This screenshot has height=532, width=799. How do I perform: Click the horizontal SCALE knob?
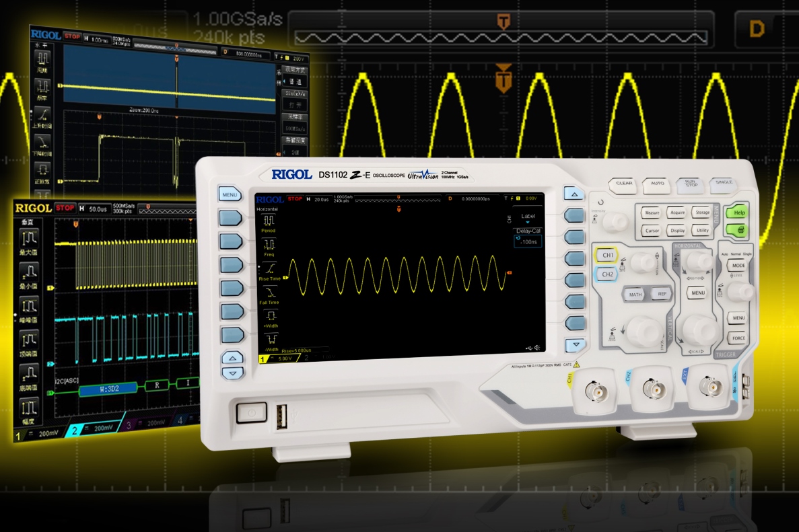point(698,330)
